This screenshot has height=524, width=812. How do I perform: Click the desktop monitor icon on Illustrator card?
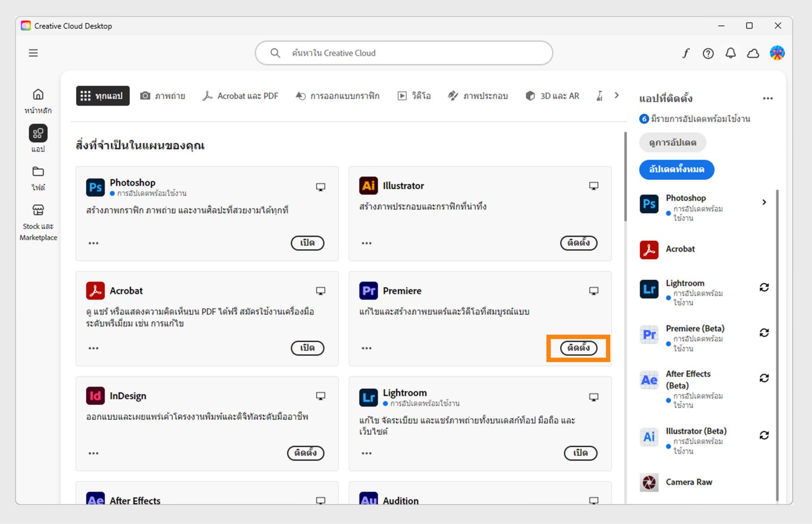594,186
